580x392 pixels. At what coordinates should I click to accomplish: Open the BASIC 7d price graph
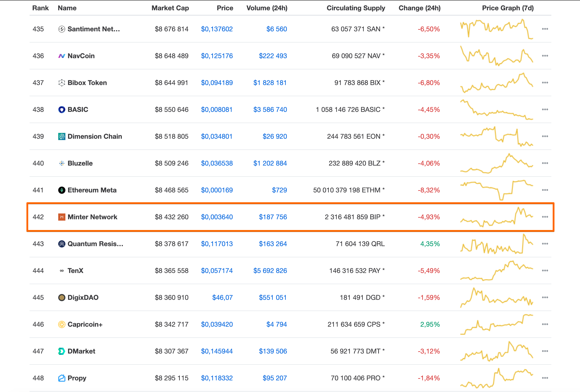pyautogui.click(x=496, y=110)
